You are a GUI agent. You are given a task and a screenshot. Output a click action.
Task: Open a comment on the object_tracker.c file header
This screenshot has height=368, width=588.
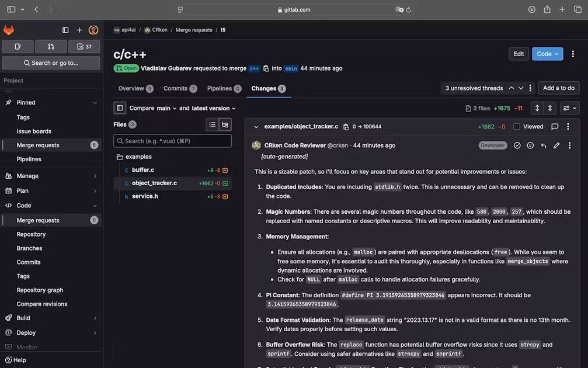coord(554,126)
